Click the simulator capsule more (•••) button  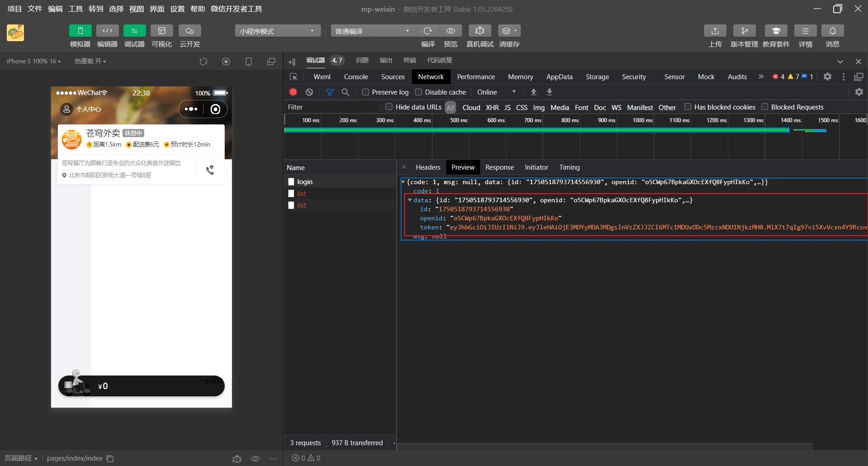point(191,109)
